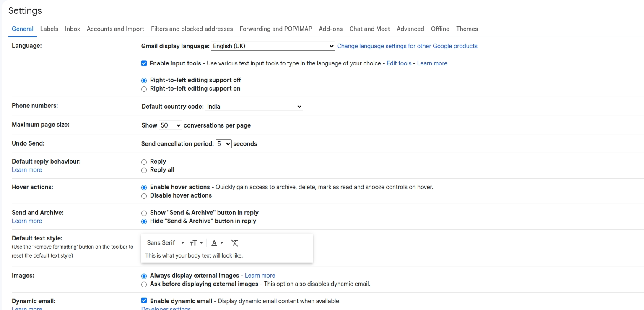Select Ask before displaying external images

pos(144,284)
